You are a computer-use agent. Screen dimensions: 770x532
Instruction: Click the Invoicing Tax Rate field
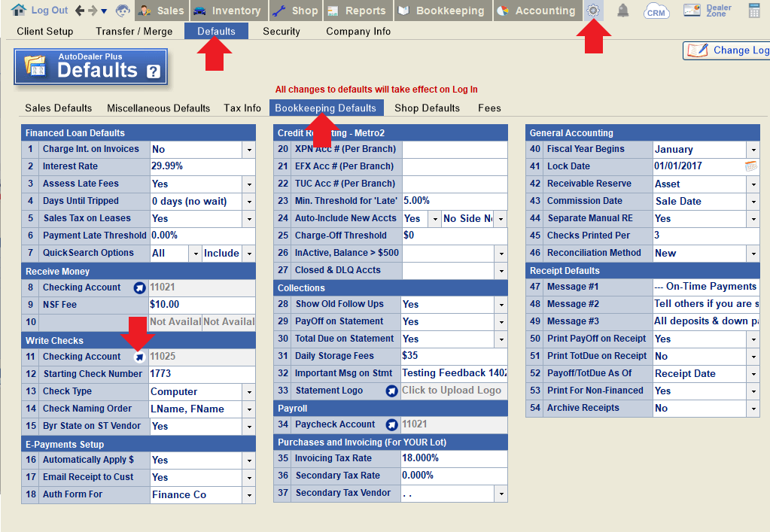(x=454, y=458)
